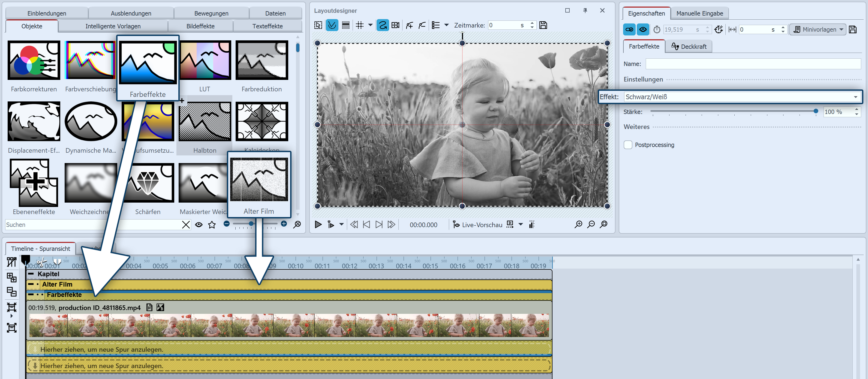Viewport: 868px width, 379px height.
Task: Toggle the link chain button in Eigenschaften
Action: pos(629,30)
